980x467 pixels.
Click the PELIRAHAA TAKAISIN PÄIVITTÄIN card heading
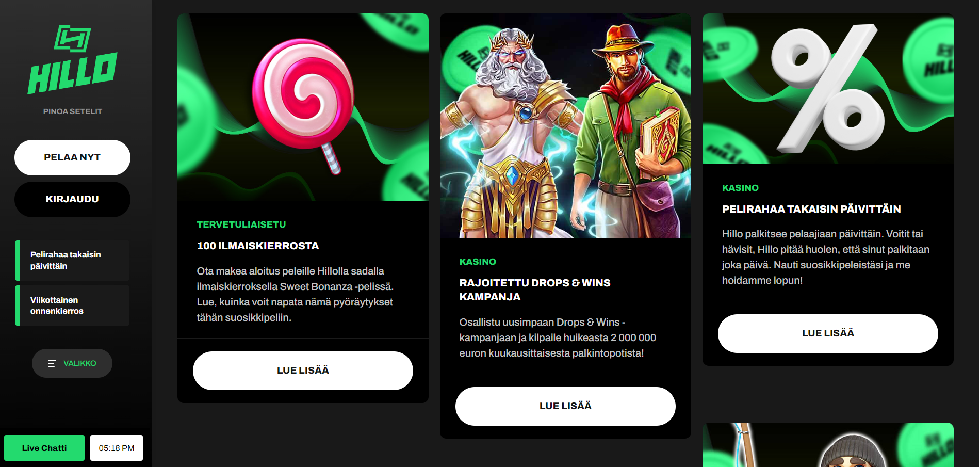click(811, 209)
